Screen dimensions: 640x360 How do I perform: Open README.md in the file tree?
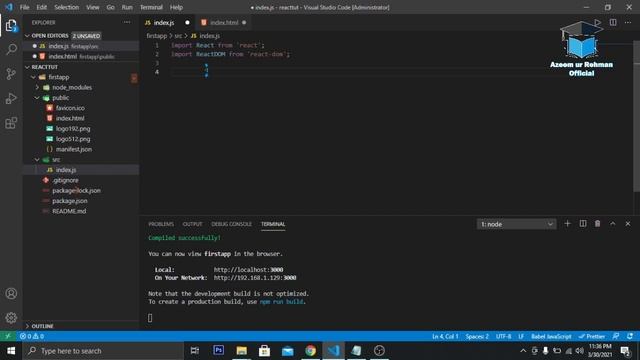tap(69, 211)
